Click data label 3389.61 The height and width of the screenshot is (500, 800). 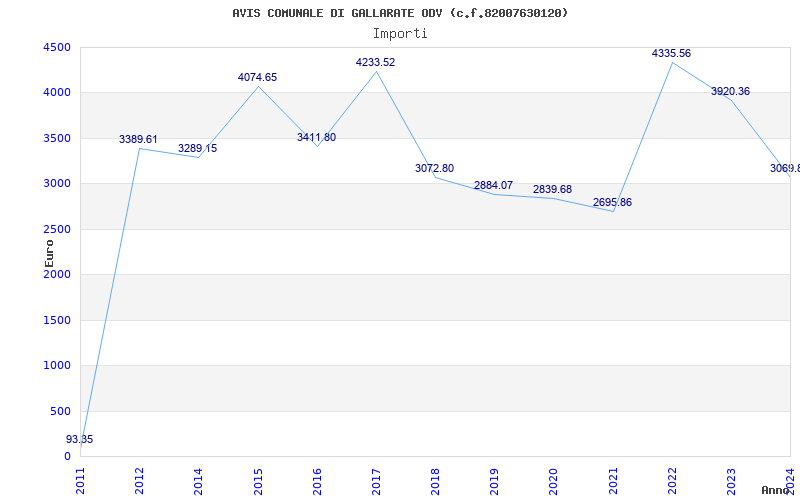click(138, 139)
